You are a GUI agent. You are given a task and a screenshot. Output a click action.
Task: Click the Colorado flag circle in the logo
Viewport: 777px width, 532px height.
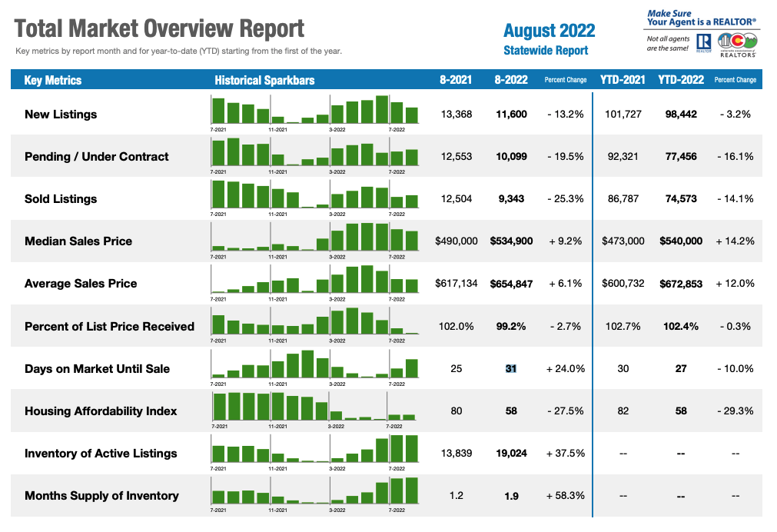pyautogui.click(x=738, y=39)
